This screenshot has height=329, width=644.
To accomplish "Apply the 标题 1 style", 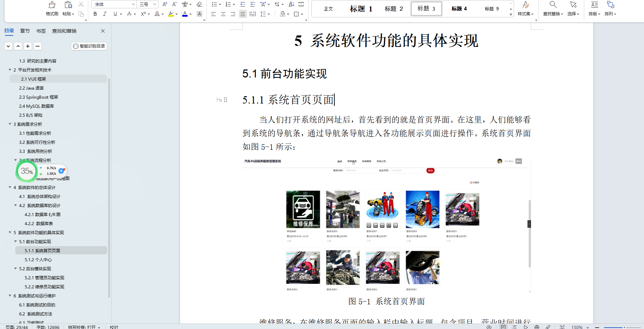I will pos(361,9).
